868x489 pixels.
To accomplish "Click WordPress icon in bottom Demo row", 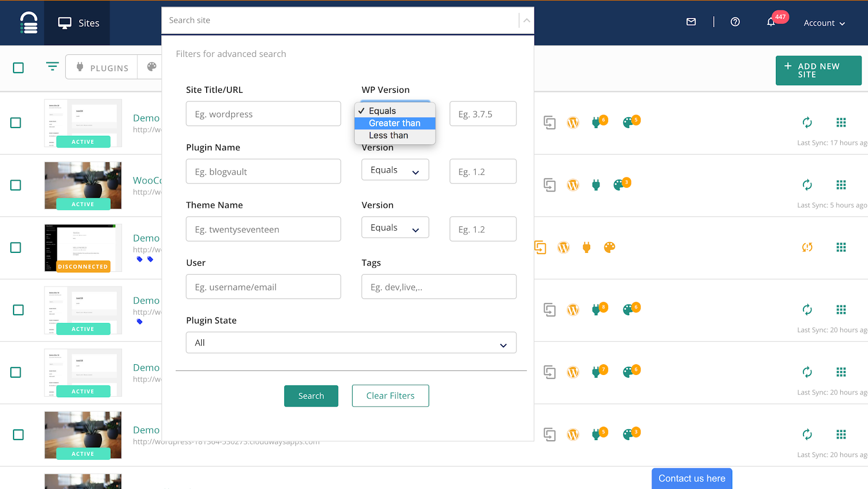I will tap(573, 435).
